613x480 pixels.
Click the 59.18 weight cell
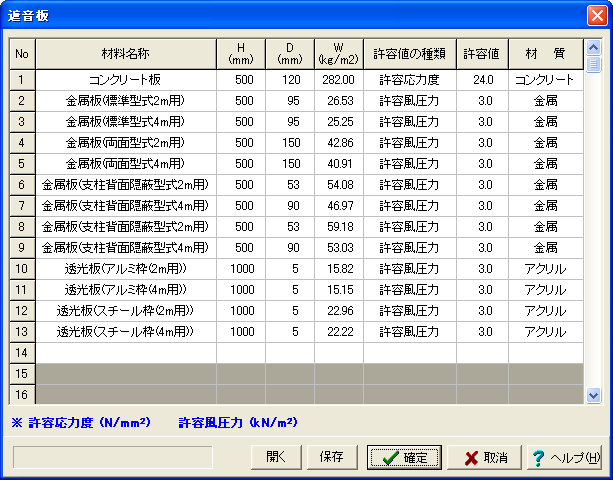(339, 227)
